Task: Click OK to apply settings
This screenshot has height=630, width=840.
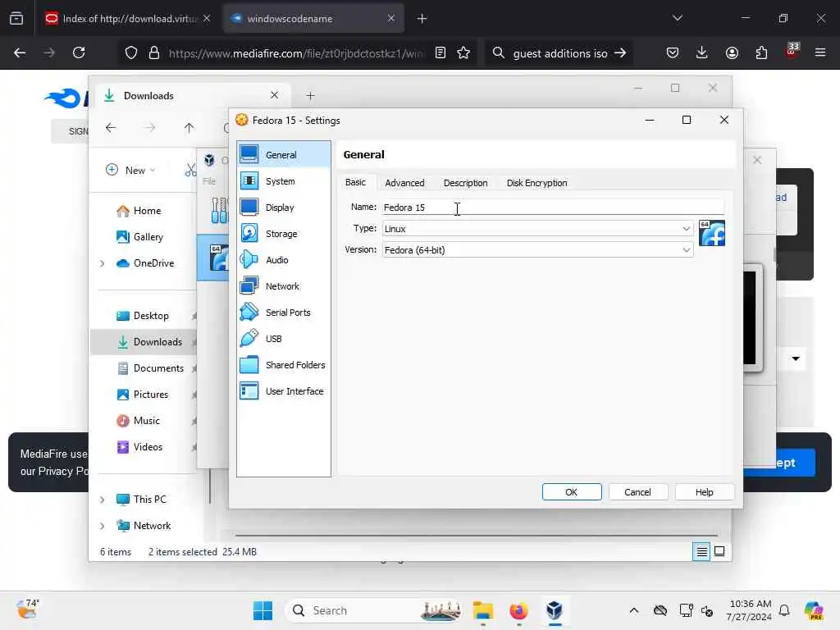Action: tap(572, 492)
